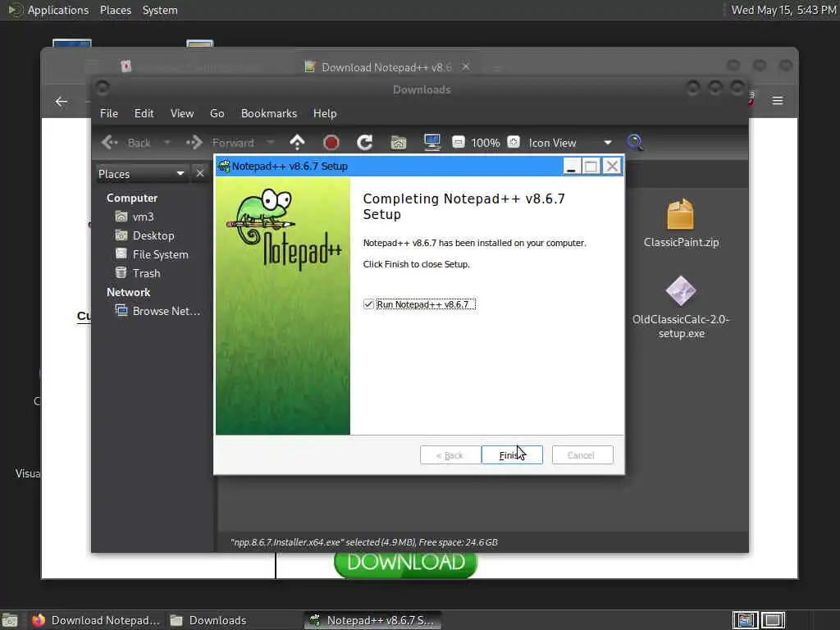Select second workspace switcher icon
The image size is (840, 630).
(773, 620)
